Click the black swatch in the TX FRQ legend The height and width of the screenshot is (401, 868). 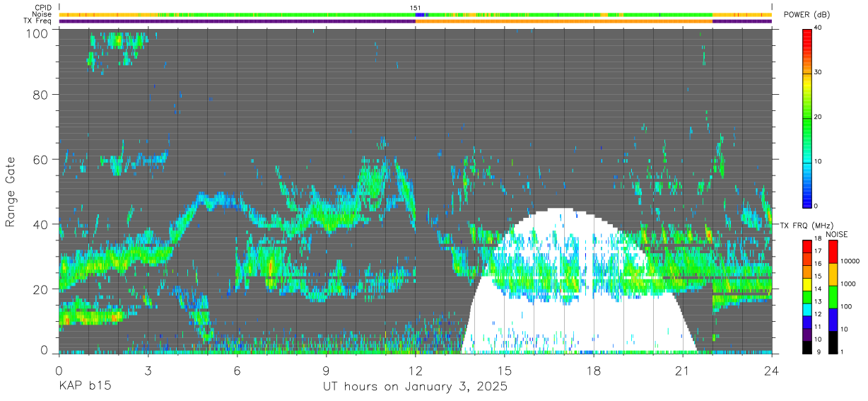(x=807, y=347)
